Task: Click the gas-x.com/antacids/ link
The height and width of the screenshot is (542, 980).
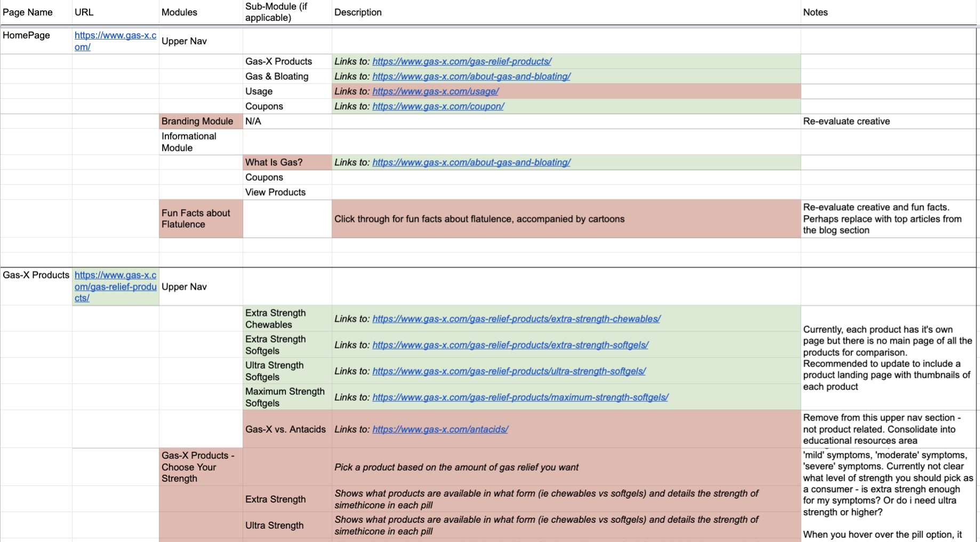Action: [440, 429]
